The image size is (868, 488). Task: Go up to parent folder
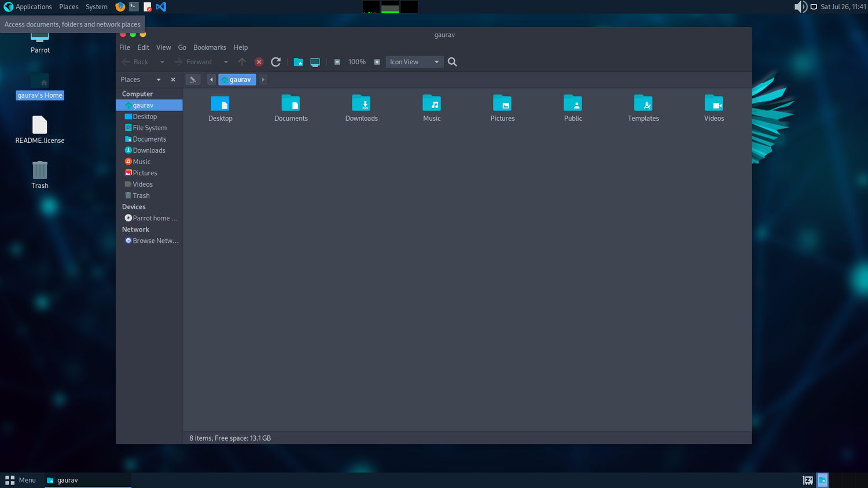tap(242, 62)
